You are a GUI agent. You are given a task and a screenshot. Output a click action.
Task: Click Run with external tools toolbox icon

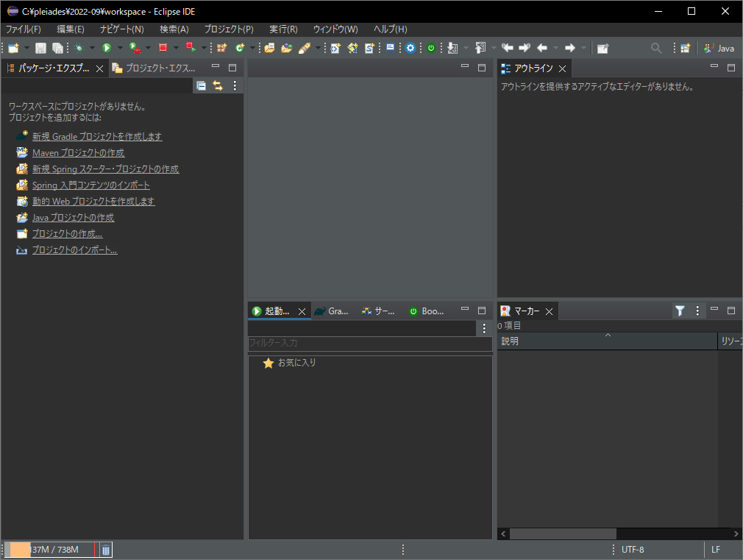(135, 48)
